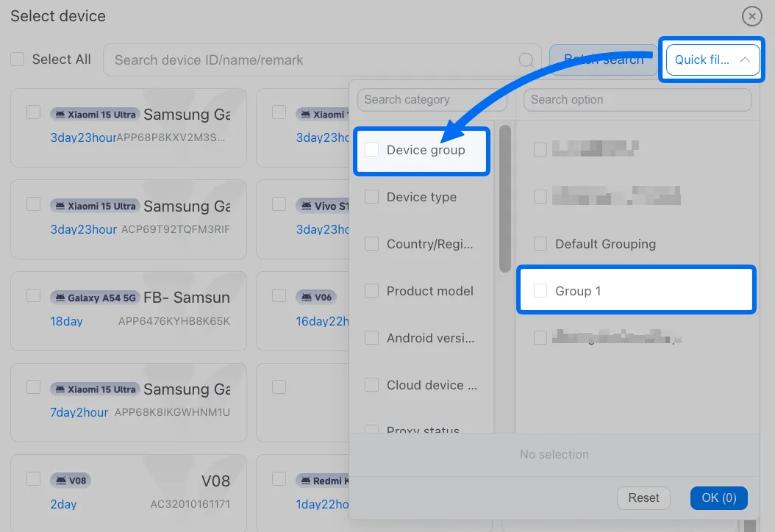Screen dimensions: 775x532
Task: Click Android icon on Vivo device badge
Action: [x=307, y=206]
